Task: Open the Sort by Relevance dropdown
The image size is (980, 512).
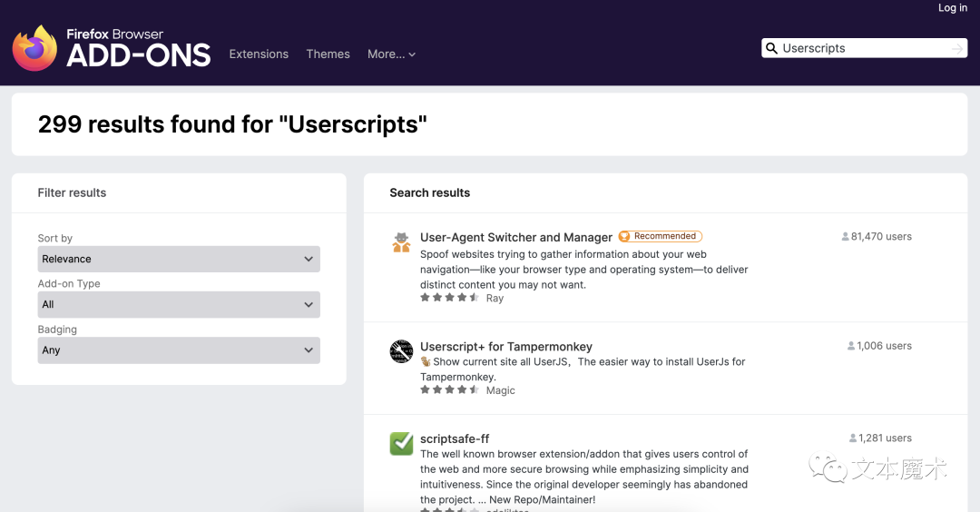Action: (x=179, y=259)
